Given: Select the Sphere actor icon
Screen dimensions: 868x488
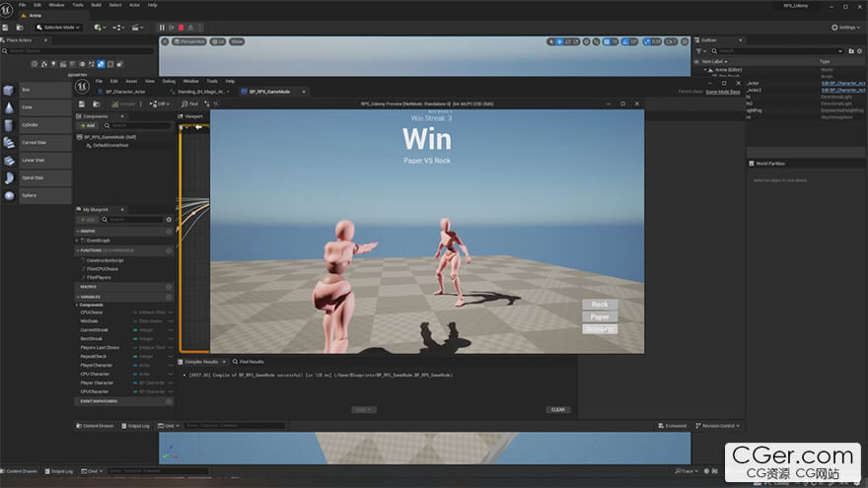Looking at the screenshot, I should 10,195.
